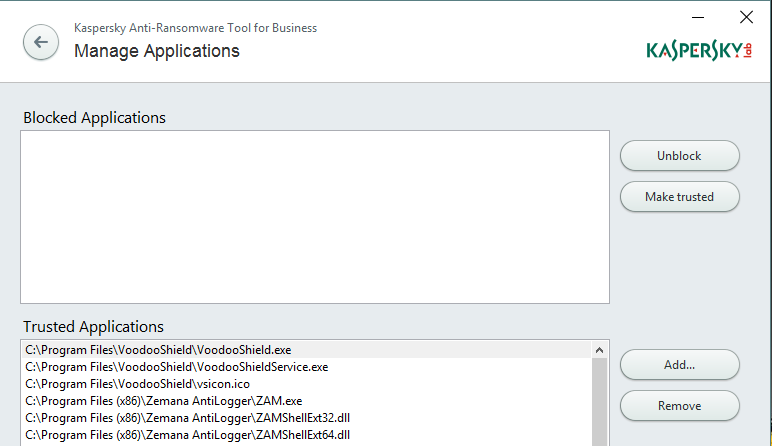Select the ZAMShellExt32.dll entry
Screen dimensions: 772x446
point(307,417)
